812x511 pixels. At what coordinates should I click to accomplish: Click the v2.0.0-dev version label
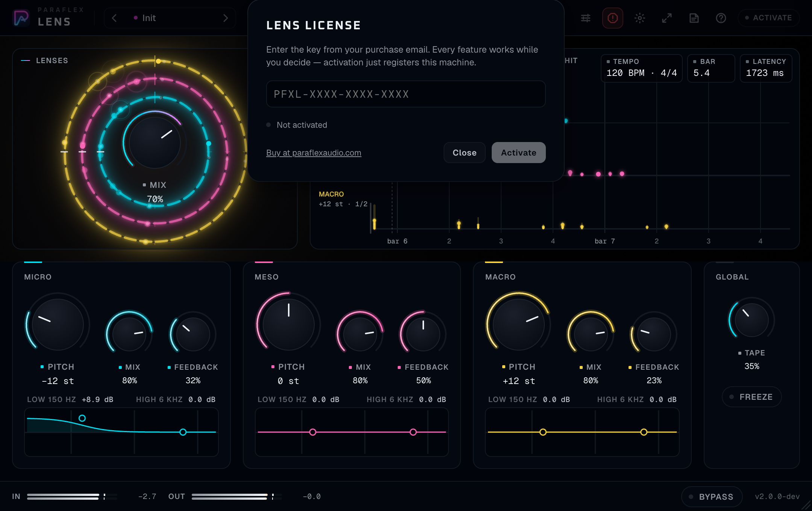777,496
